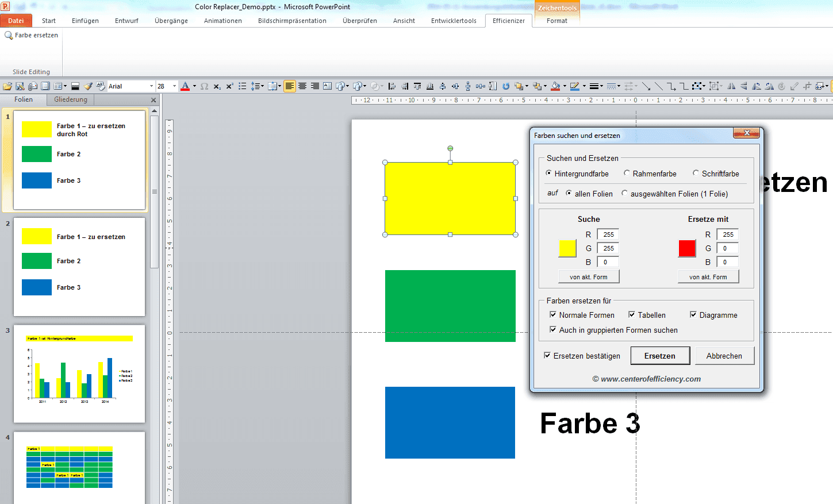The image size is (833, 504).
Task: Apply red font color with the A icon
Action: [185, 86]
